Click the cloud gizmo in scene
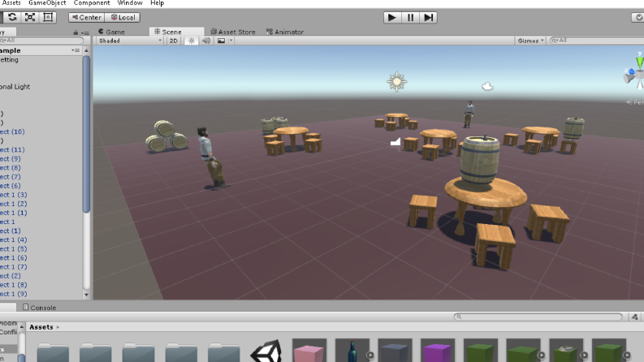Viewport: 644px width, 362px height. pyautogui.click(x=487, y=86)
